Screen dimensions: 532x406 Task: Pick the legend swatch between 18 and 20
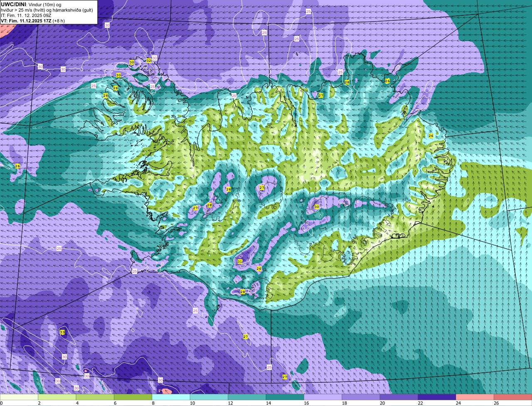361,397
